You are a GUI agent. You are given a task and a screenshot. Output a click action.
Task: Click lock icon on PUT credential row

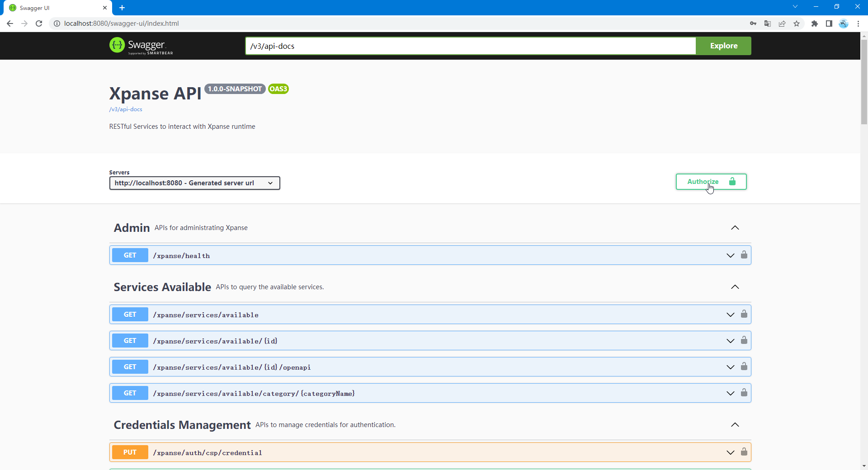744,452
